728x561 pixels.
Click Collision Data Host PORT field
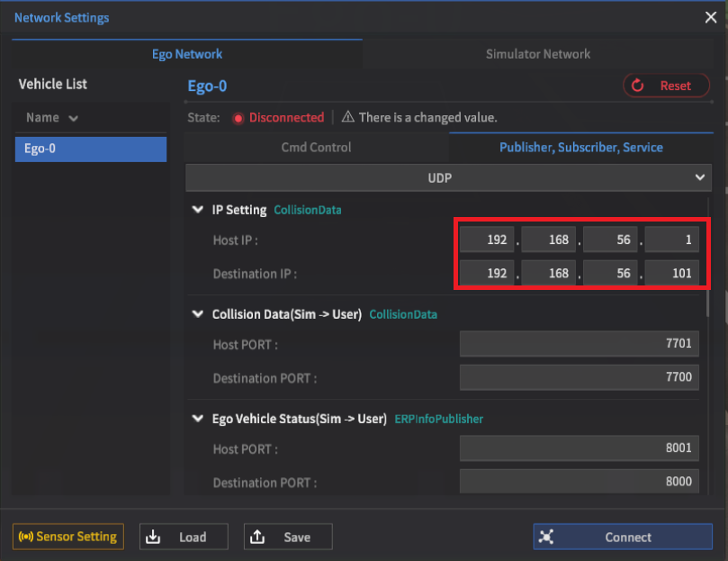point(580,344)
